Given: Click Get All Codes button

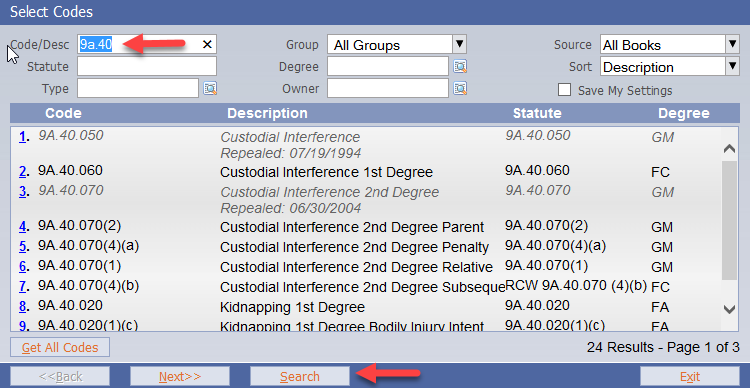Looking at the screenshot, I should pos(60,347).
